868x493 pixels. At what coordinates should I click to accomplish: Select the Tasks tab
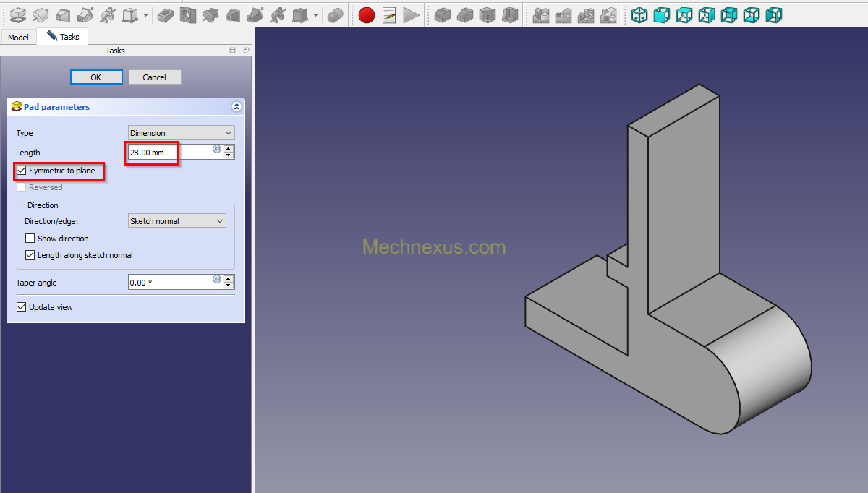[x=63, y=36]
